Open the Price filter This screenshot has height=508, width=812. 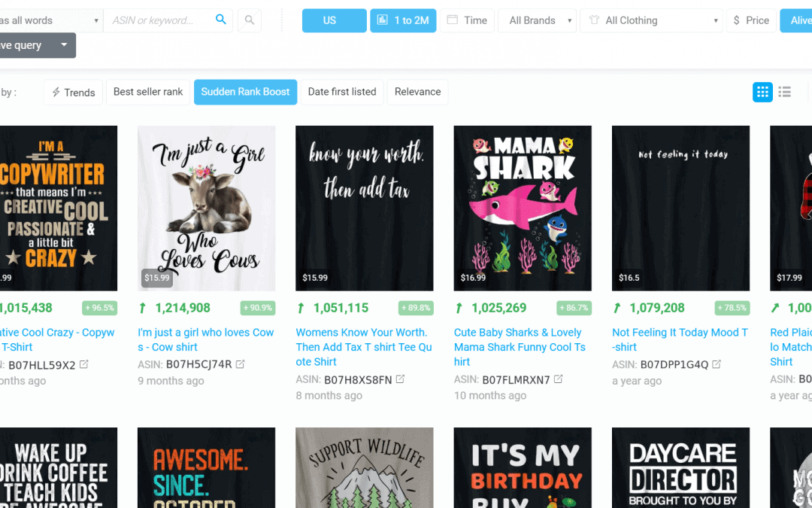[751, 21]
